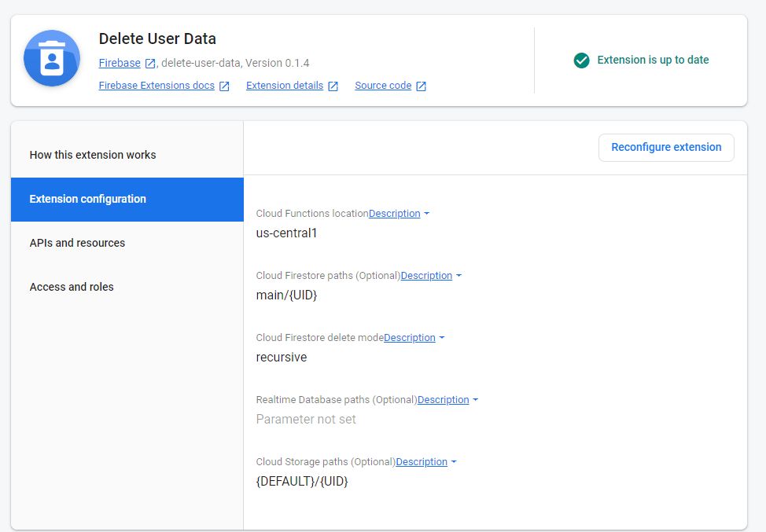Open the Source code link
This screenshot has width=766, height=532.
tap(383, 86)
